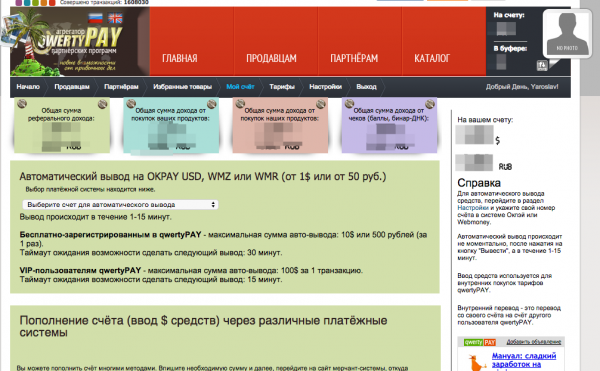Open the ГЛАВНАЯ main section
The image size is (600, 371).
click(179, 58)
